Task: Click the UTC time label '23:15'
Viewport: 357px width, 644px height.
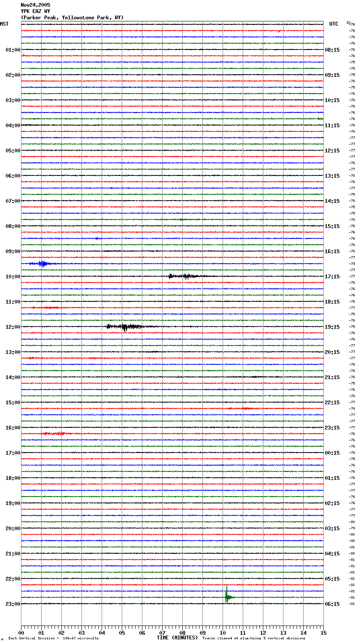Action: [x=332, y=428]
